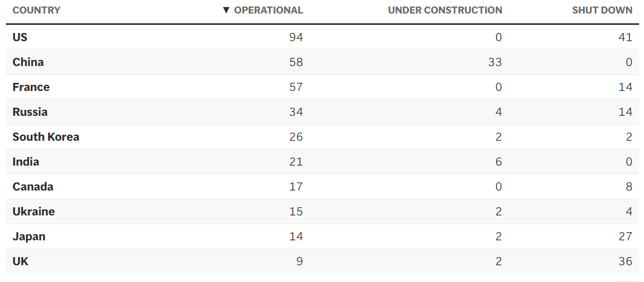This screenshot has height=282, width=644.
Task: Sort table by COUNTRY column header
Action: [x=36, y=10]
